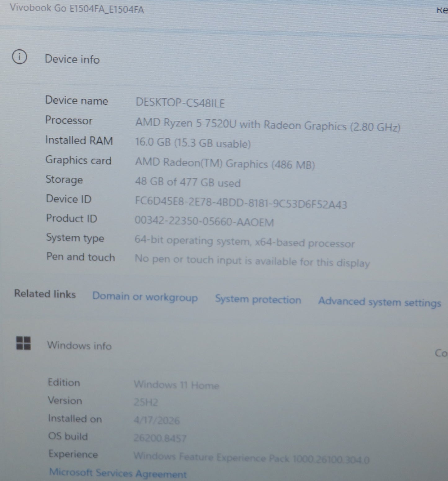The width and height of the screenshot is (448, 481).
Task: Click the Windows info section header
Action: coord(79,345)
